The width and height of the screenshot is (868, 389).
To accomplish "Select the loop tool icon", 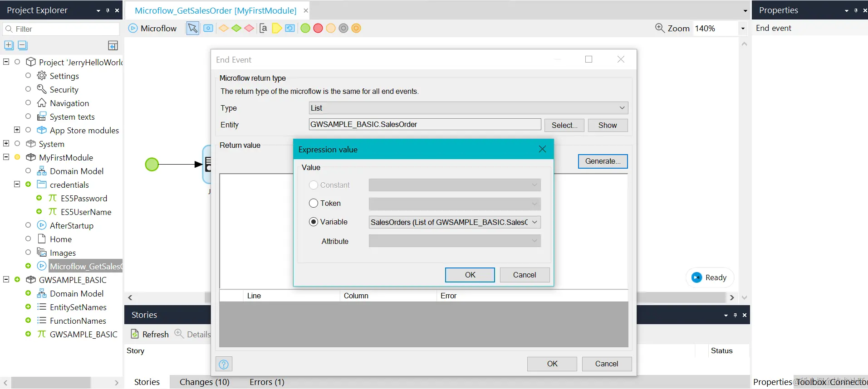I will [290, 28].
